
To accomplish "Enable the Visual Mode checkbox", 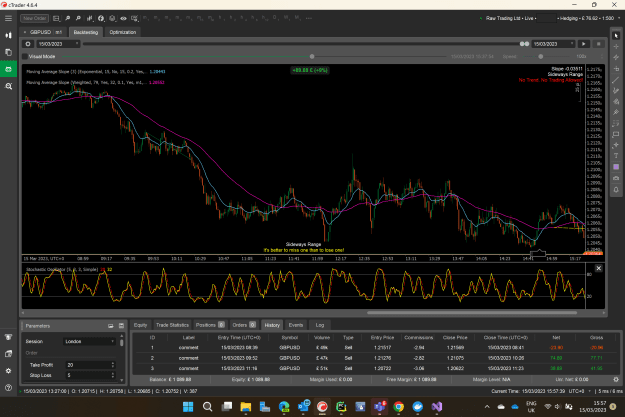I will coord(25,57).
